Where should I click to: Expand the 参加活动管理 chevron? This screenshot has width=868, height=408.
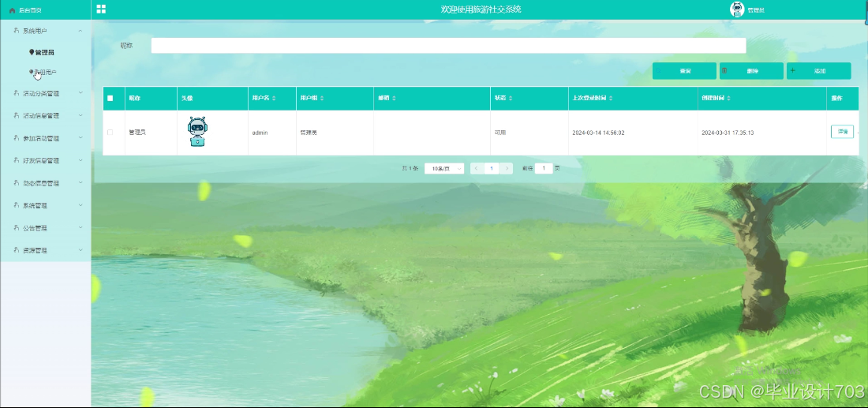pos(80,137)
